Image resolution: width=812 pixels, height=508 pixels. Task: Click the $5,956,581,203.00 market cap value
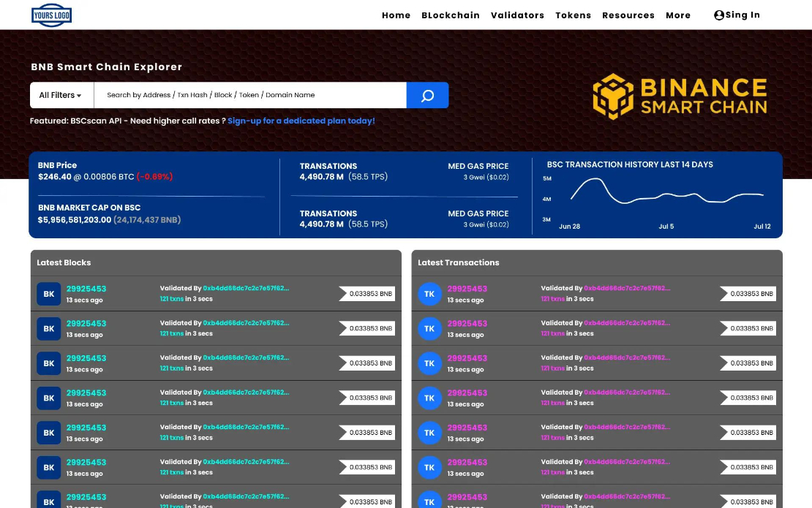pos(75,220)
